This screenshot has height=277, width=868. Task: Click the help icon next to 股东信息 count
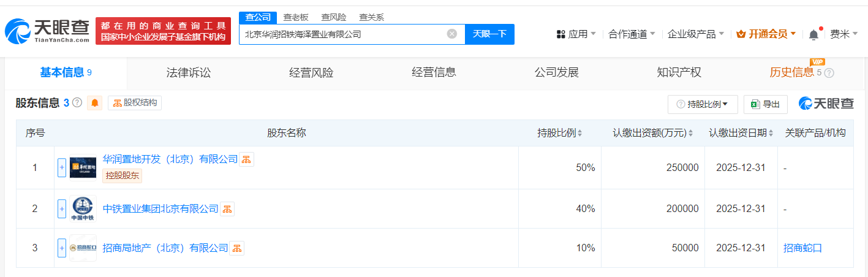click(77, 103)
